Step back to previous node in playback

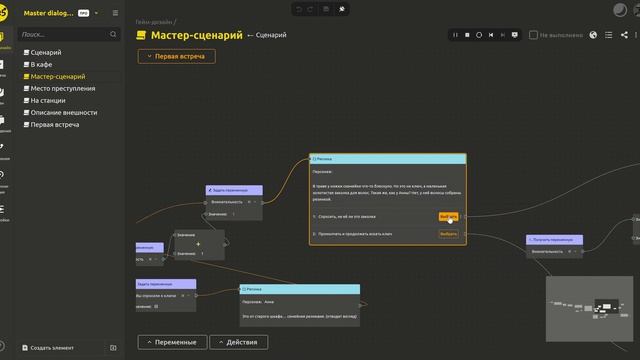pos(491,35)
